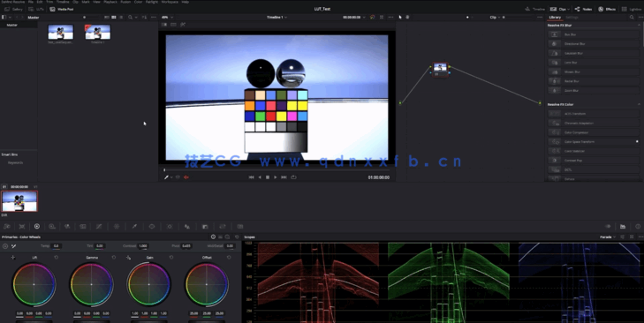
Task: Pick white point for Gain
Action: click(x=128, y=258)
